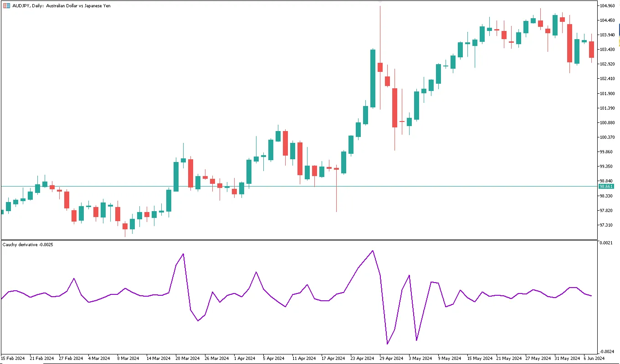Select the 21 Feb 2024 time axis label

coord(42,359)
